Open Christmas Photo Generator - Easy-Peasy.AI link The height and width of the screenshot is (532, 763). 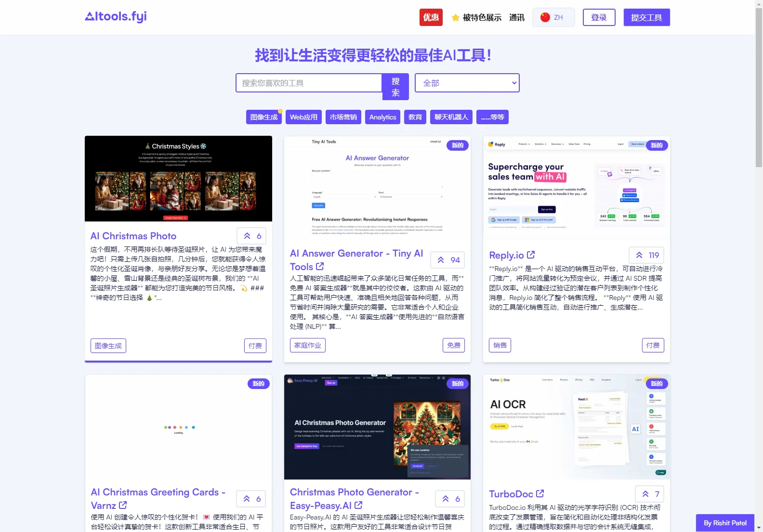pos(354,499)
